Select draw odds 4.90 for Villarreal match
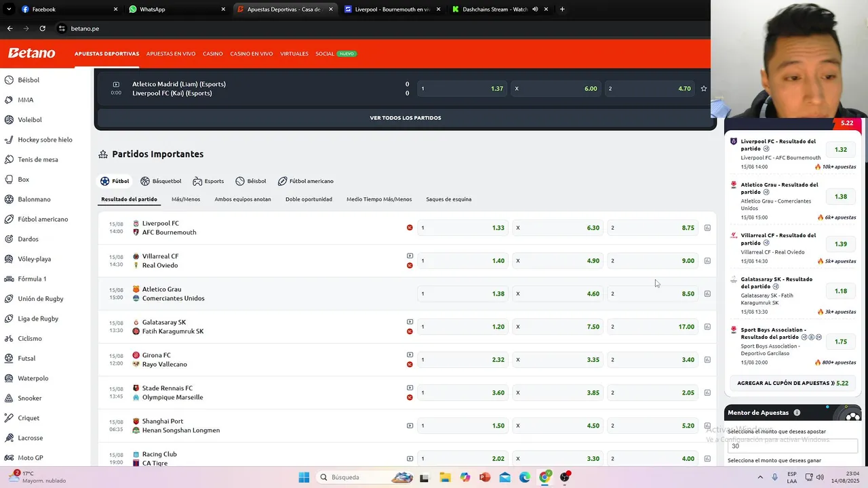The width and height of the screenshot is (868, 488). pos(557,261)
